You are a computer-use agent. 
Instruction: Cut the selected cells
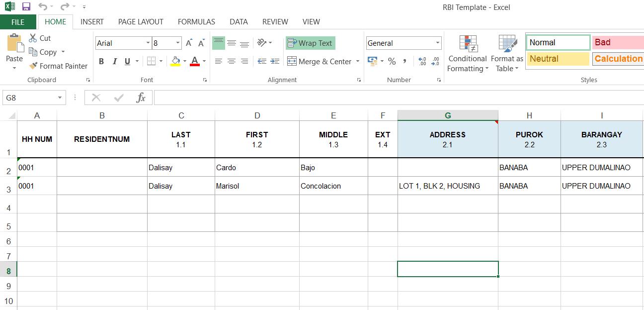pos(40,38)
